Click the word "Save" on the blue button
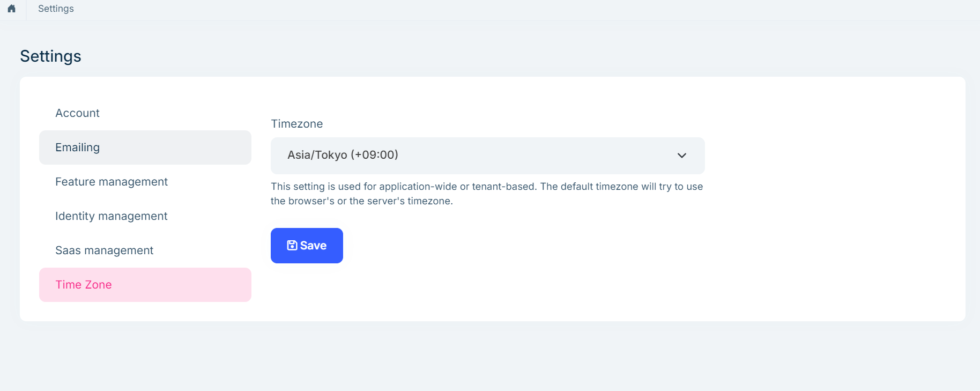This screenshot has height=391, width=980. click(314, 246)
